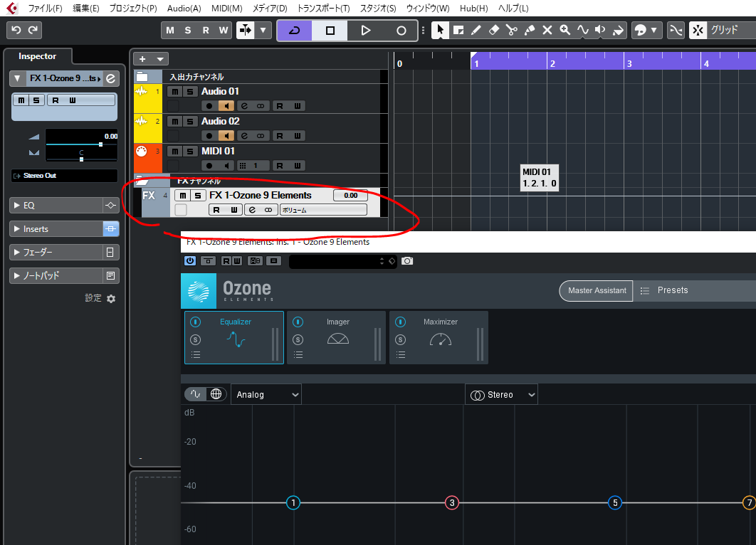The height and width of the screenshot is (545, 756).
Task: Open the ファイル(F) menu
Action: [x=45, y=9]
